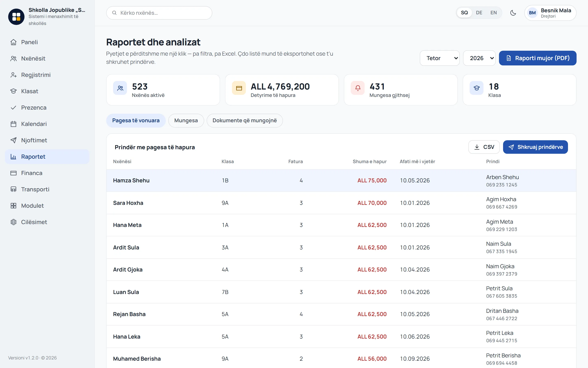Switch to the Mungesa tab

[x=186, y=120]
